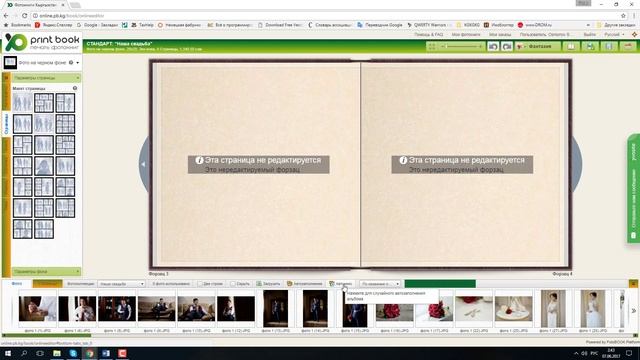Open the 'По названию' sort dropdown
The image size is (640, 360).
tap(380, 284)
